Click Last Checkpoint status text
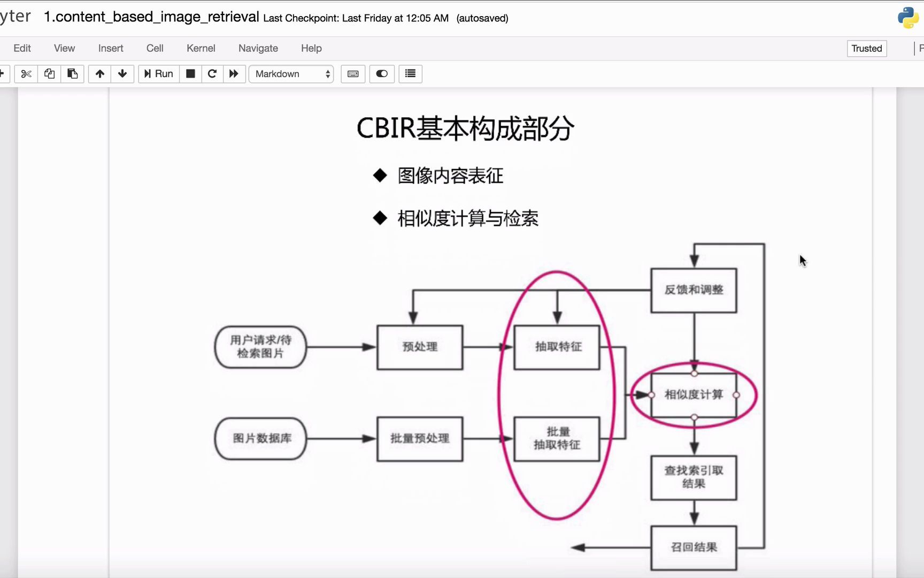This screenshot has width=924, height=578. pos(356,18)
